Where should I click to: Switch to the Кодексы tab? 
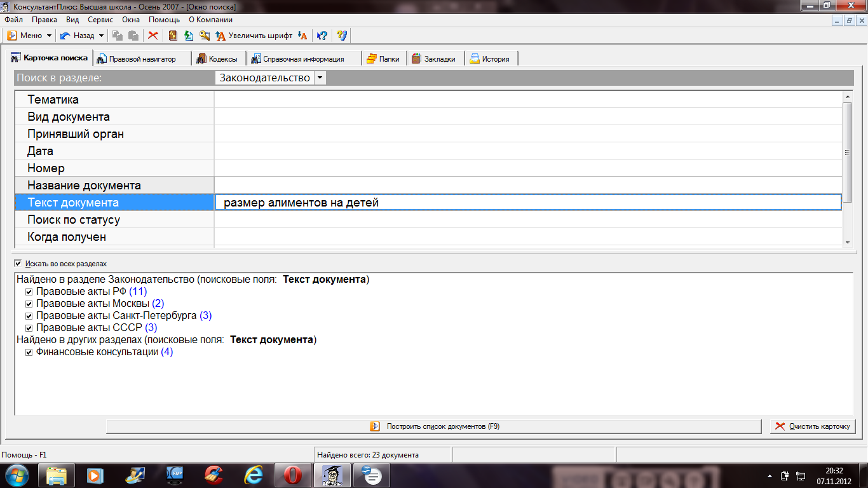tap(219, 58)
